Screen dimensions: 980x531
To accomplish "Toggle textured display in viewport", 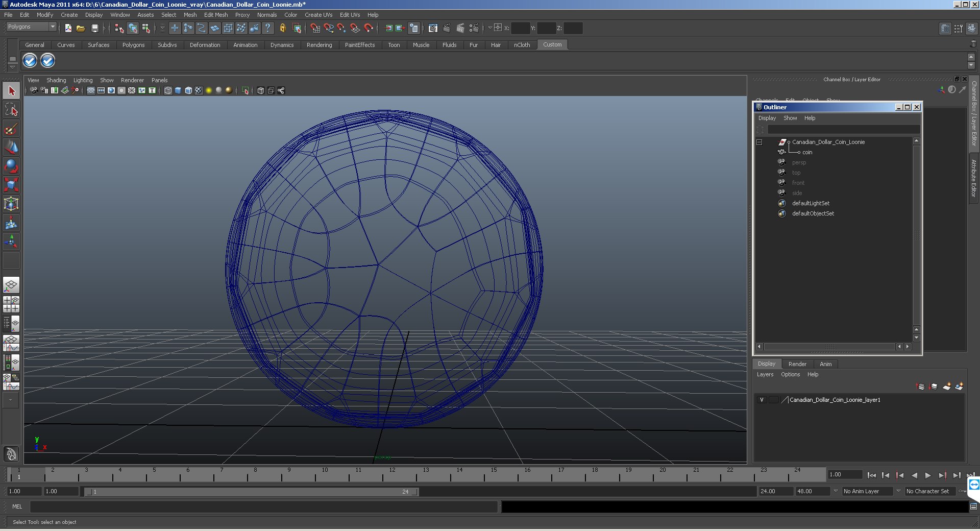I will pos(199,90).
